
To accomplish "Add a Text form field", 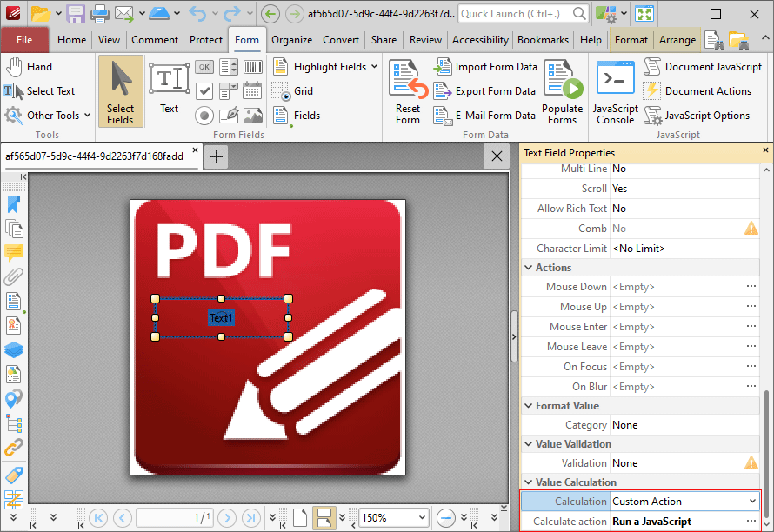I will [170, 88].
